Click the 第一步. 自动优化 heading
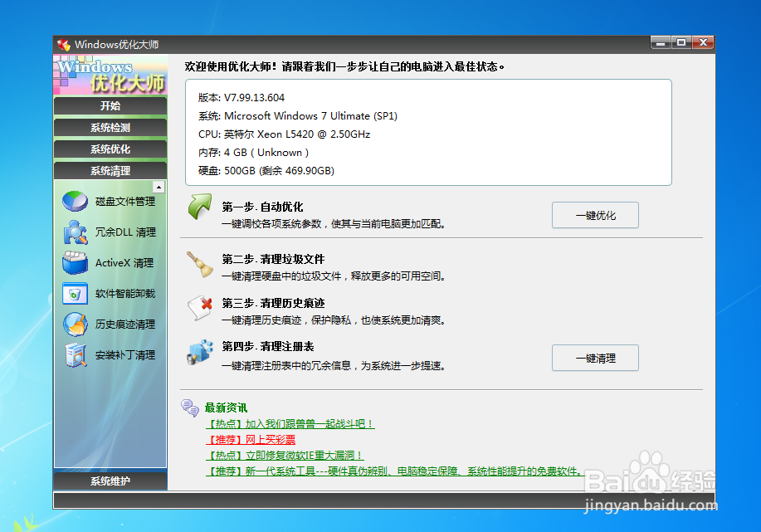This screenshot has width=761, height=532. pyautogui.click(x=262, y=207)
